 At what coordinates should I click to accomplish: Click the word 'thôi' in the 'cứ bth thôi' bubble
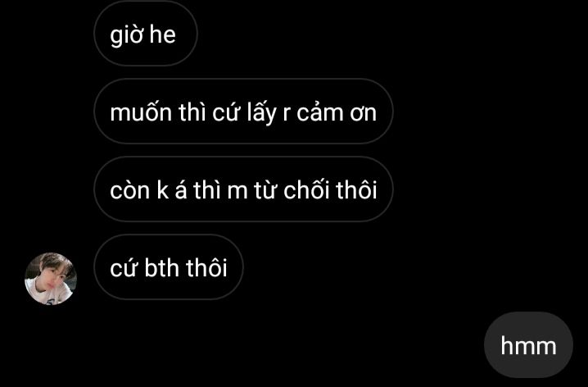[x=206, y=267]
